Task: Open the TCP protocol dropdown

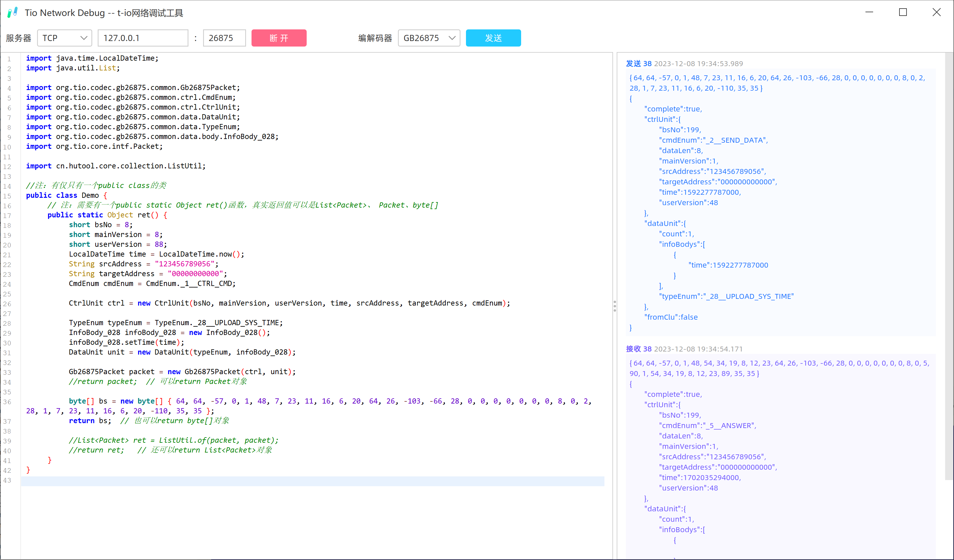Action: click(x=65, y=38)
